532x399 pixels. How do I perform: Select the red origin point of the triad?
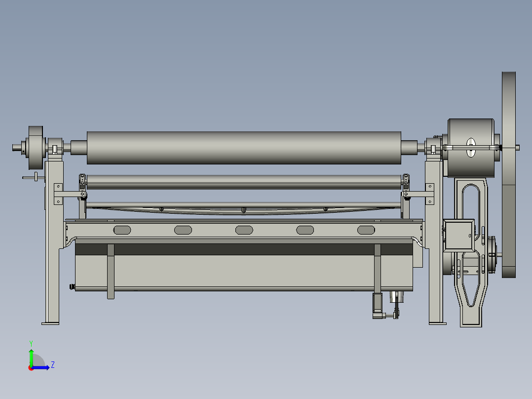31,368
